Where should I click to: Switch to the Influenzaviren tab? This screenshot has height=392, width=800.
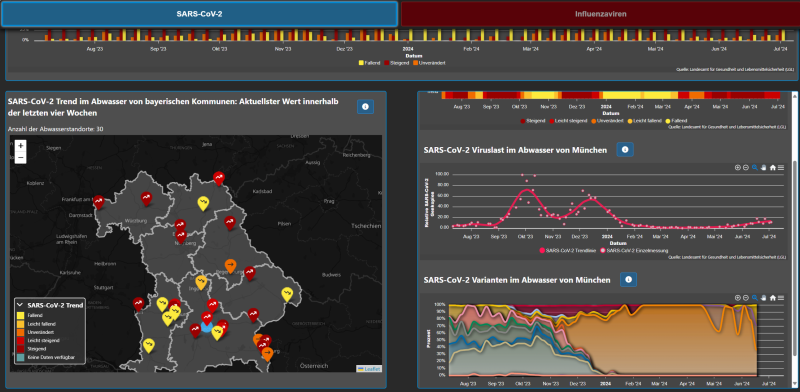coord(600,14)
